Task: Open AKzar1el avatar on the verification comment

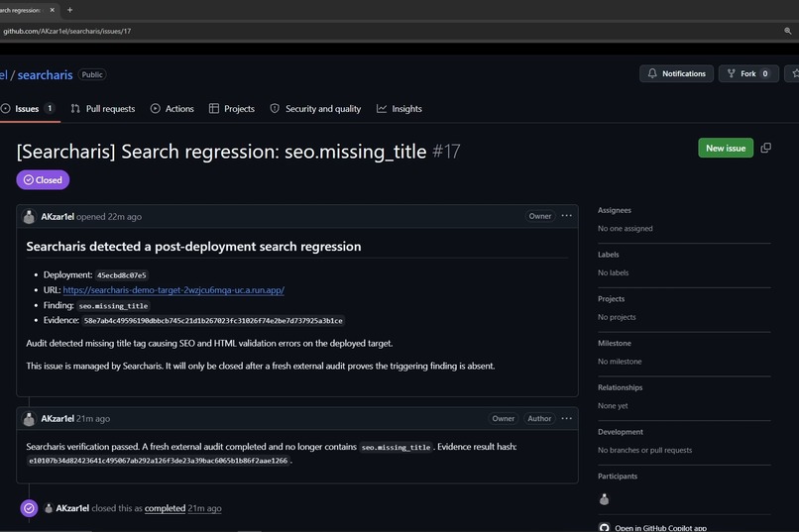Action: coord(29,418)
